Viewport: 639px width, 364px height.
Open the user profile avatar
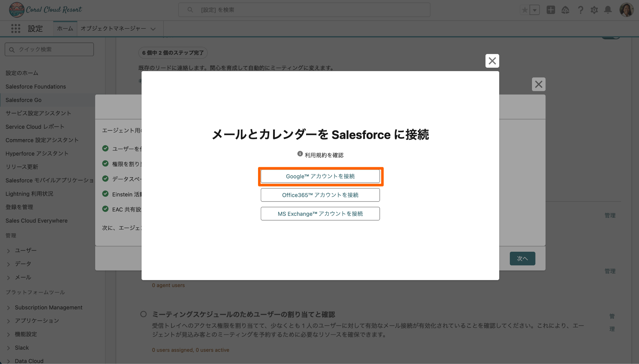click(x=626, y=10)
